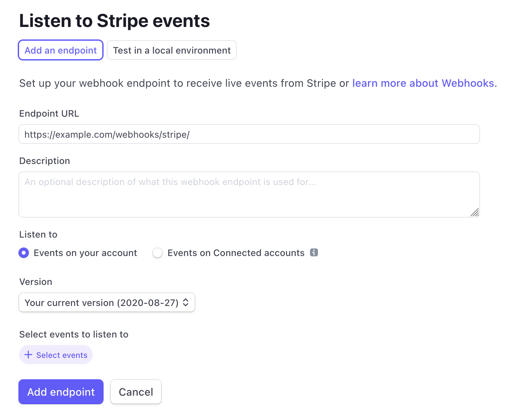
Task: Click the Description field label
Action: point(45,161)
